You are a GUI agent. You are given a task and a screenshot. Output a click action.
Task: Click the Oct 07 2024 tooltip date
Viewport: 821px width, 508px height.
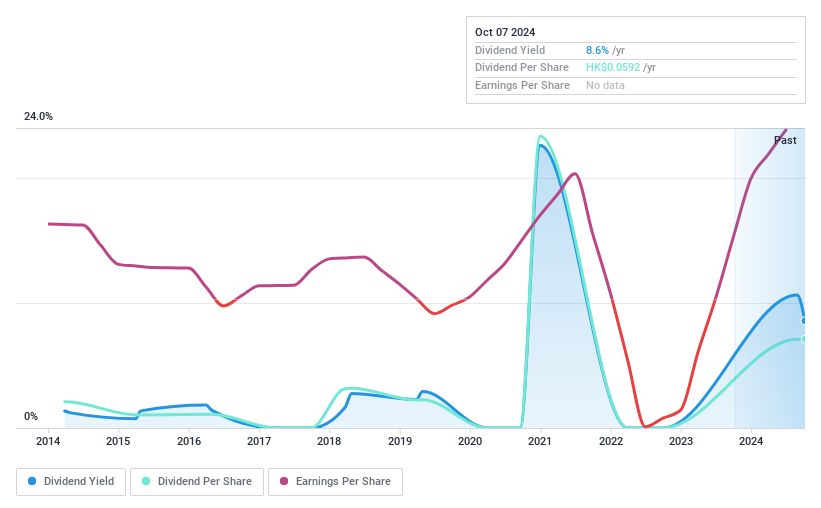[x=505, y=32]
